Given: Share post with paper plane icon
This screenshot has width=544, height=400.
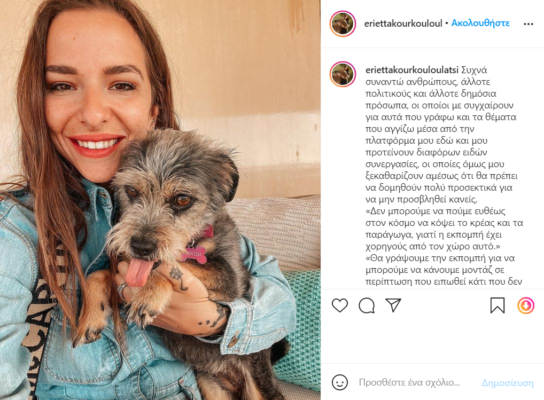Looking at the screenshot, I should pyautogui.click(x=393, y=305).
